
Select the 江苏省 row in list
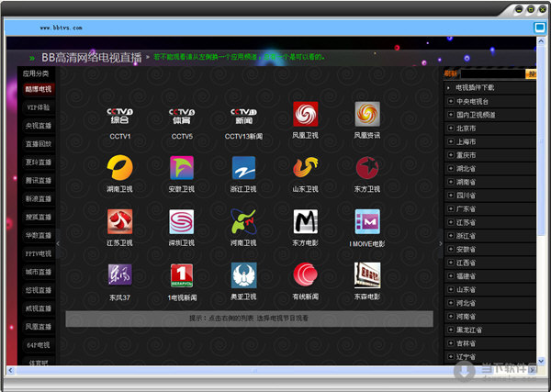tap(489, 222)
